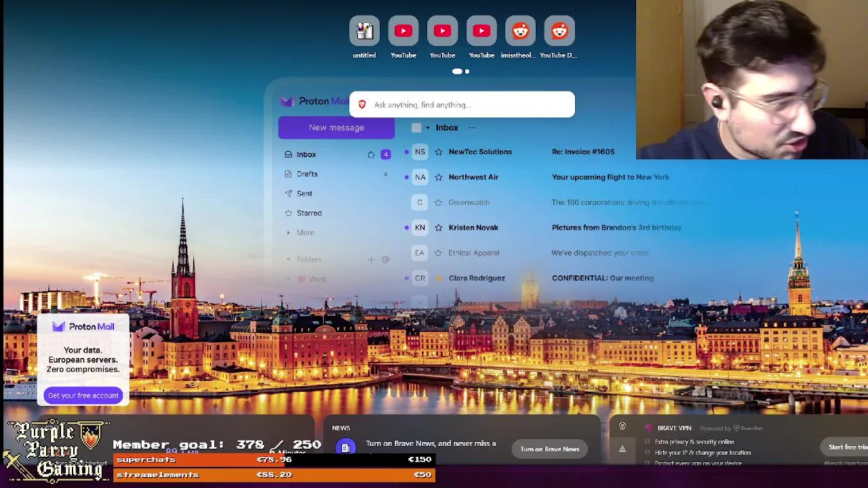Viewport: 868px width, 488px height.
Task: Tick the select-all checkbox beside Inbox
Action: (x=416, y=127)
